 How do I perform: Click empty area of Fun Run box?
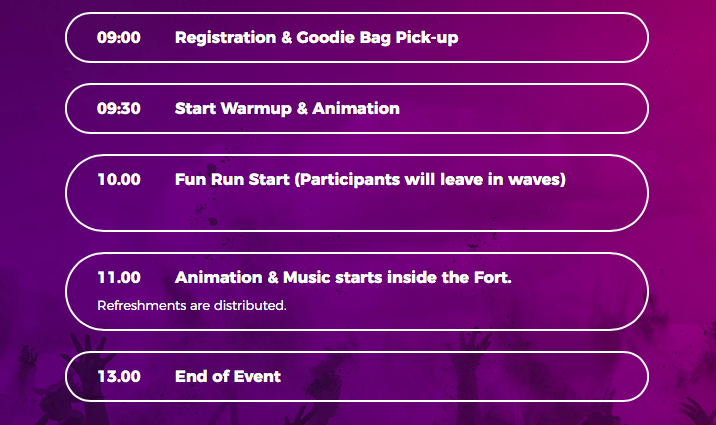pos(356,210)
